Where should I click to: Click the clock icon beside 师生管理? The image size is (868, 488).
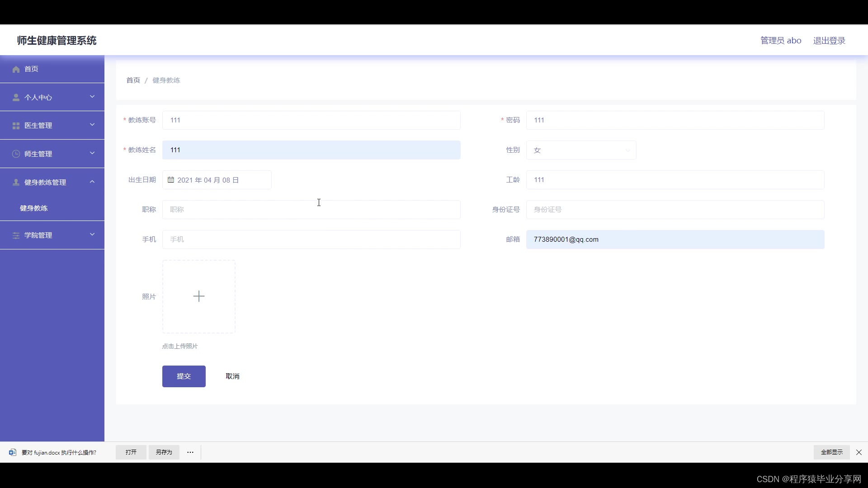tap(16, 154)
